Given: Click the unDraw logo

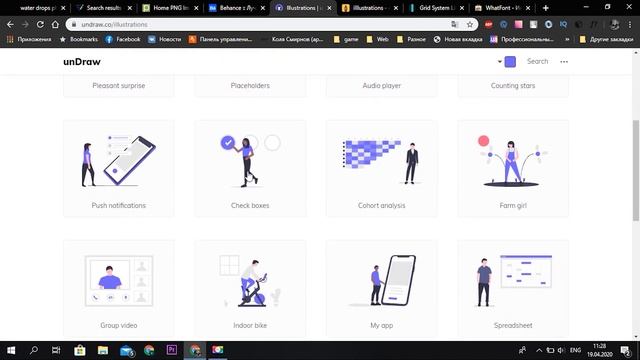Looking at the screenshot, I should tap(82, 62).
